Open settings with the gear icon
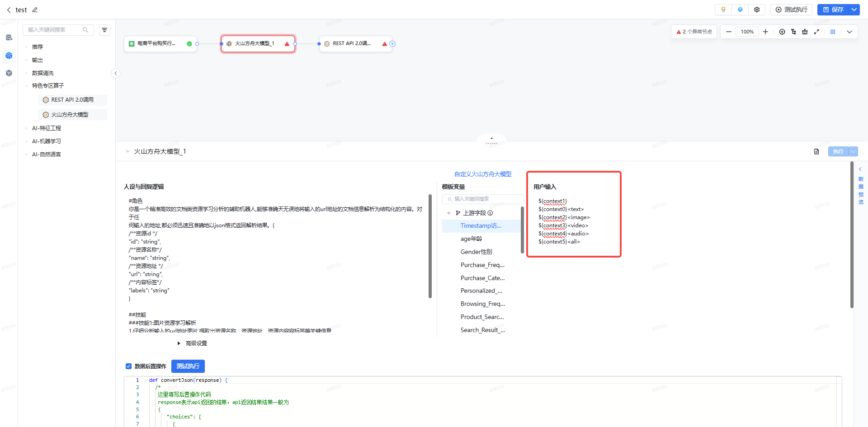This screenshot has width=868, height=427. (757, 9)
